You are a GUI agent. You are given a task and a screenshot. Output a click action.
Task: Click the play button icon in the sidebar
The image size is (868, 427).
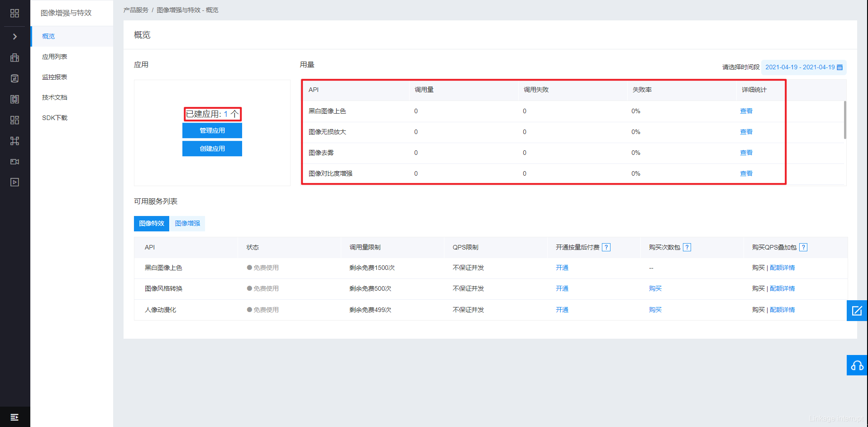tap(14, 182)
